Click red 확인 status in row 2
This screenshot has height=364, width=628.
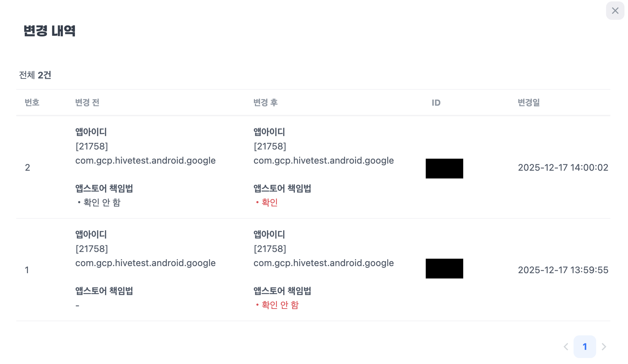(269, 202)
